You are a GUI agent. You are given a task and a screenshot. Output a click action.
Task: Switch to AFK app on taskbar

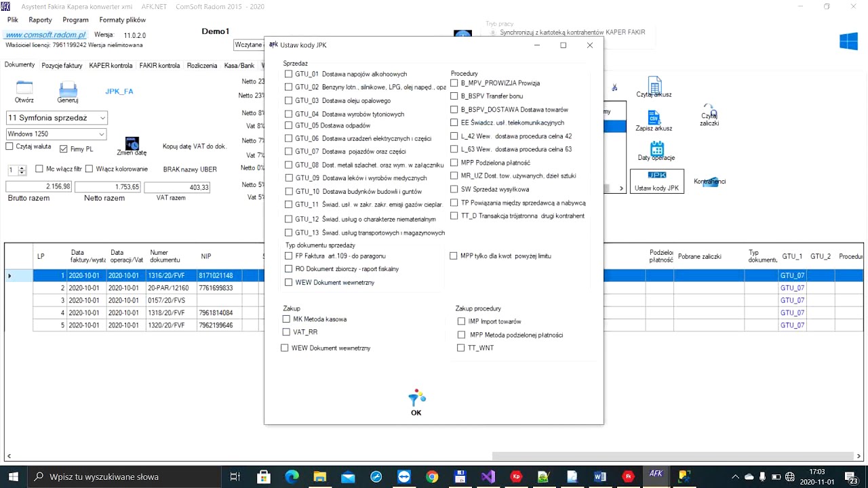click(656, 475)
